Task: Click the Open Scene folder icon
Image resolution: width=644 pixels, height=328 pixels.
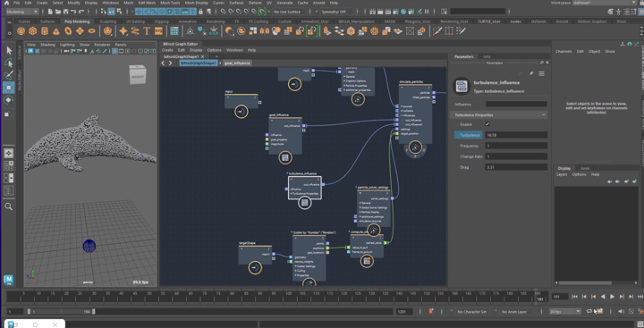Action: pyautogui.click(x=58, y=12)
